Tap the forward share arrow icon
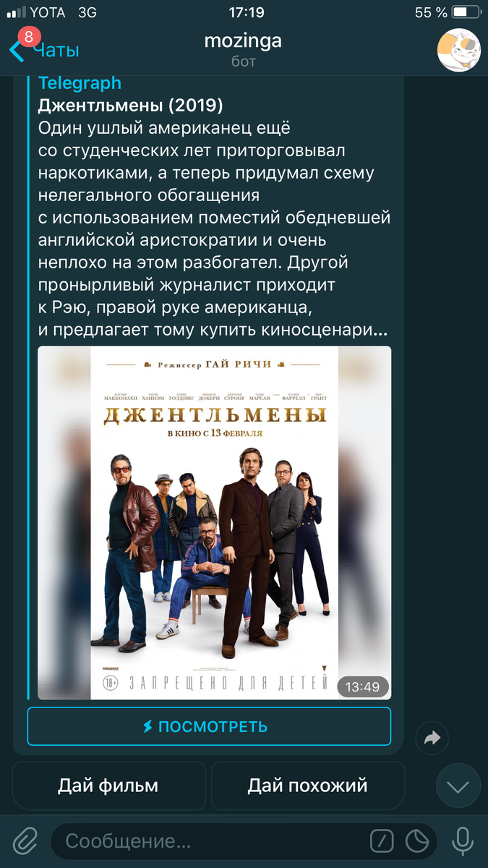The width and height of the screenshot is (488, 868). tap(432, 738)
